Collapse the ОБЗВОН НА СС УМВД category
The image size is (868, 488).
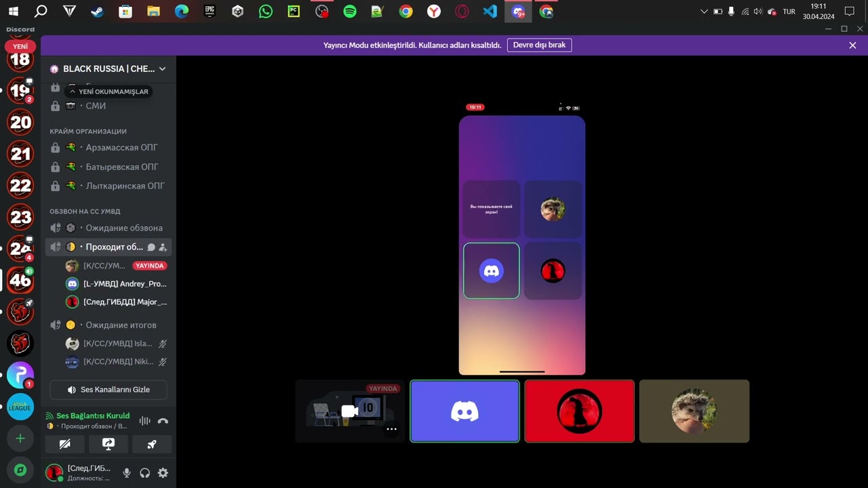(85, 211)
